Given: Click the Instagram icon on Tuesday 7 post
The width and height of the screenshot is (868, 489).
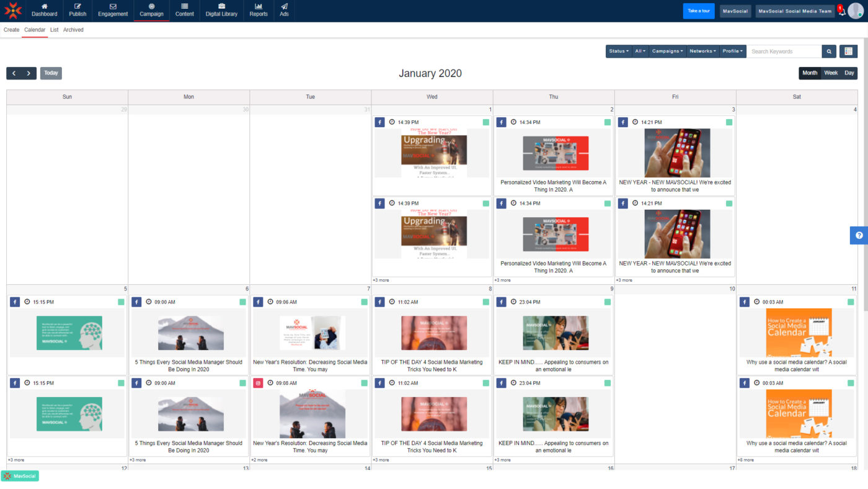Looking at the screenshot, I should point(258,383).
